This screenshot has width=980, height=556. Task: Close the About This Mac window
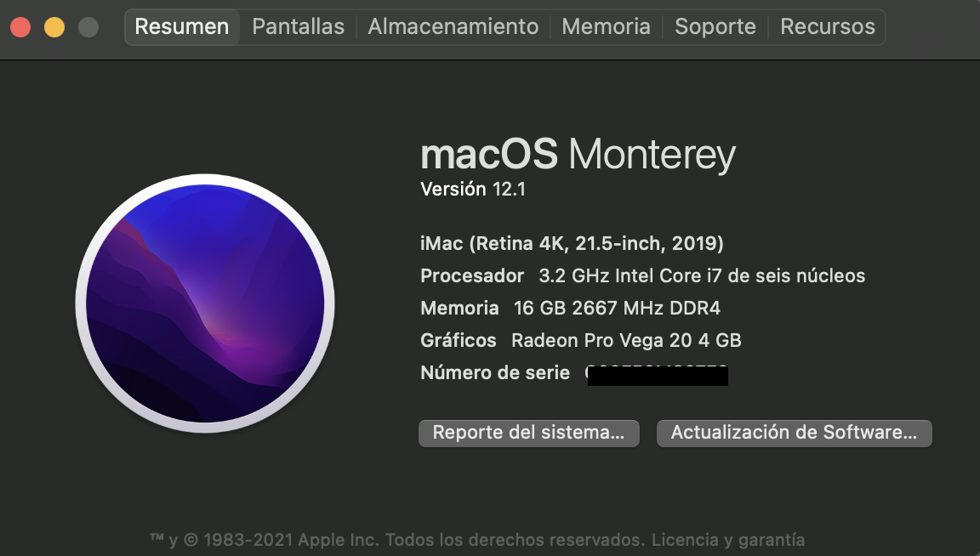coord(20,27)
